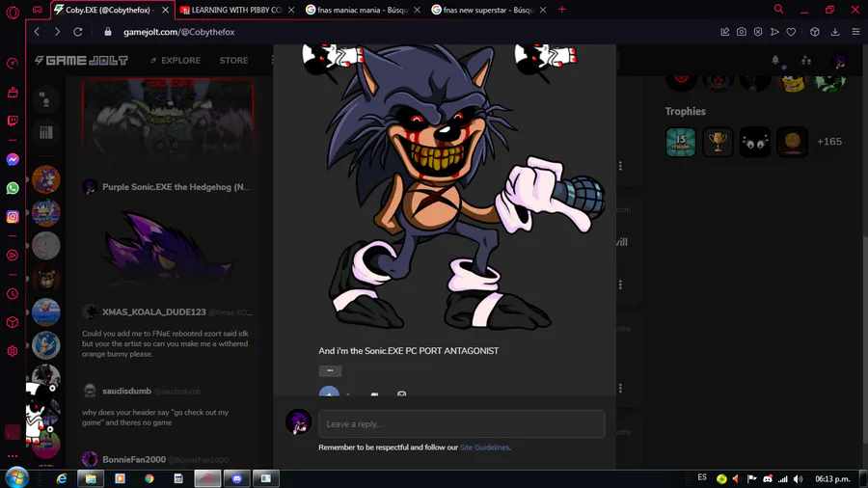Open Windows Explorer folder on taskbar

pos(91,478)
